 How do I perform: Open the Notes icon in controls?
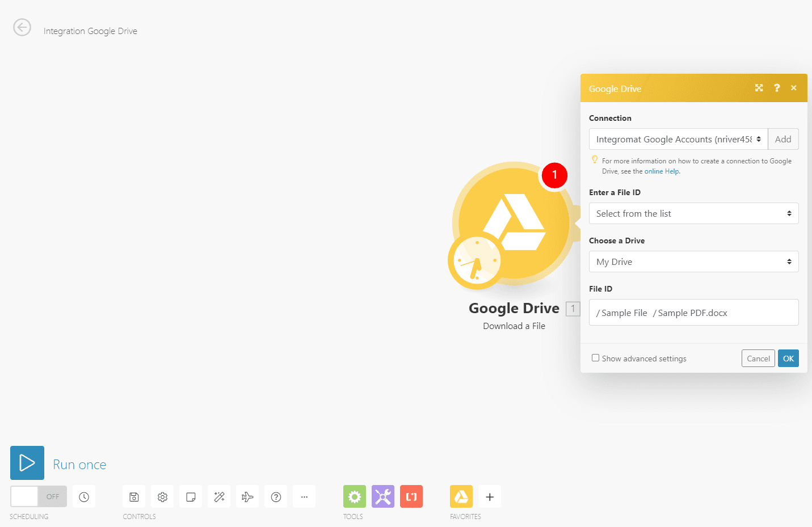[191, 497]
